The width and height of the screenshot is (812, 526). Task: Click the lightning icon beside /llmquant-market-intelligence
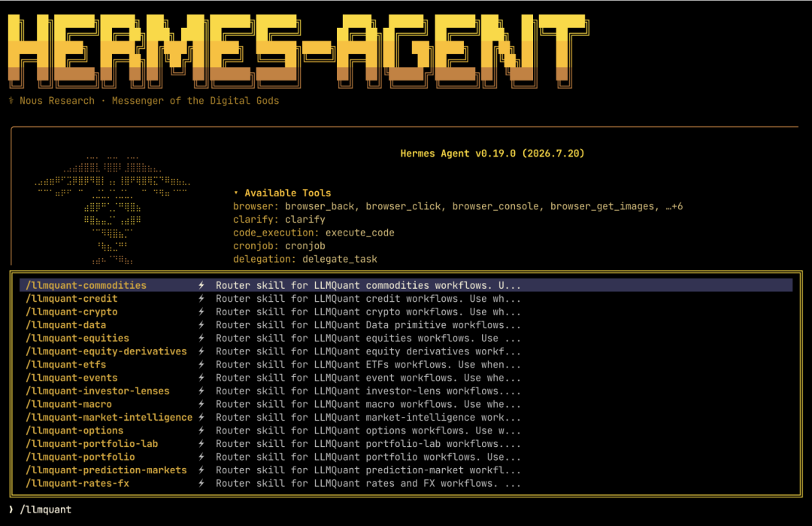coord(201,418)
